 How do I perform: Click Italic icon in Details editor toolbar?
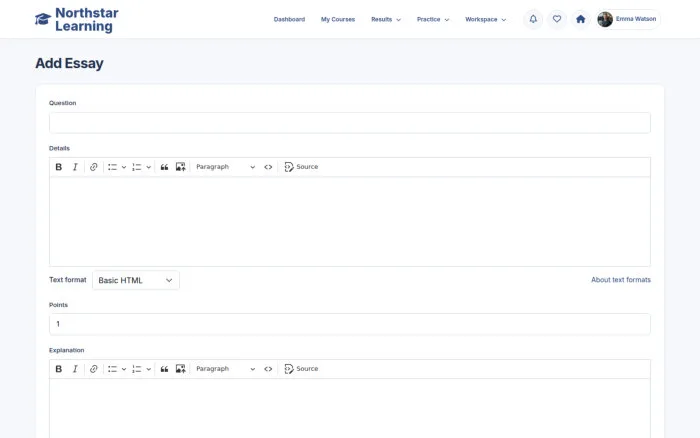[x=75, y=167]
